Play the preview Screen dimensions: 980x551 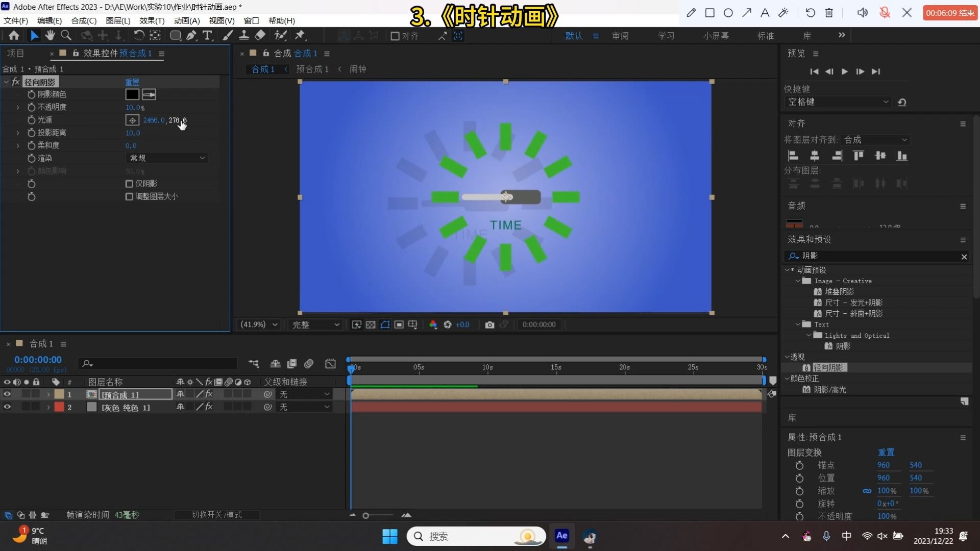[845, 71]
